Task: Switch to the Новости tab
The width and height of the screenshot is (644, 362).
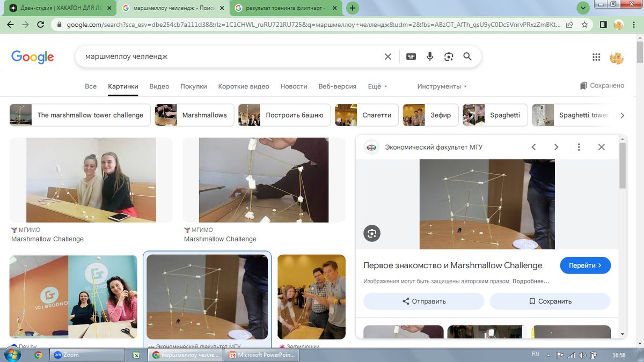Action: (x=294, y=86)
